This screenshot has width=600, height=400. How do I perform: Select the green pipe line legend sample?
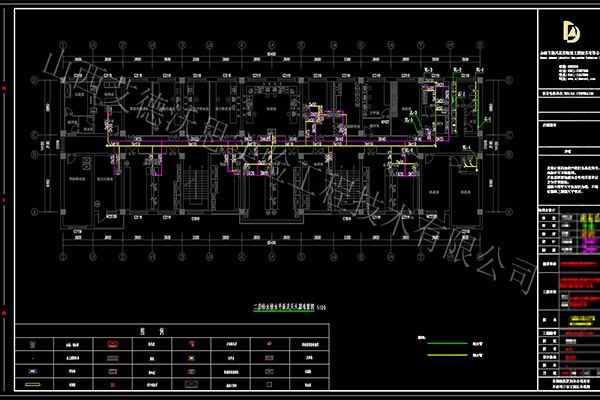pos(444,340)
